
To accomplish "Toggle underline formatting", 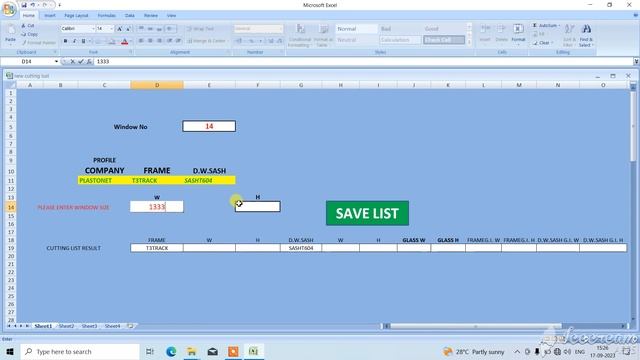I will tap(83, 41).
